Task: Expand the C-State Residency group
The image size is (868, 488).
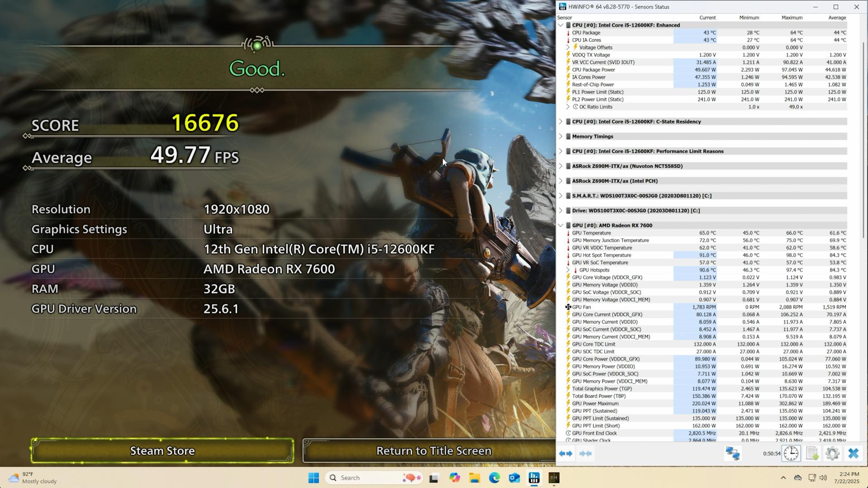Action: pos(561,122)
